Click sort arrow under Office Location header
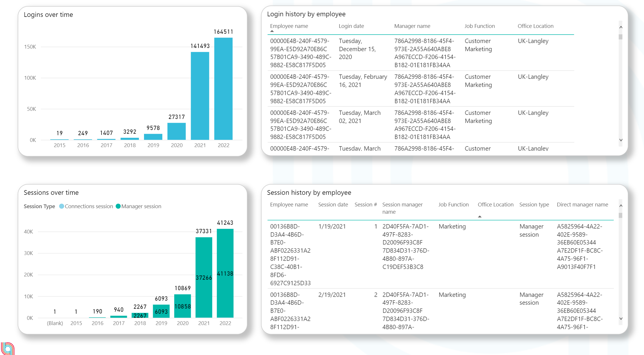The image size is (644, 355). 480,217
